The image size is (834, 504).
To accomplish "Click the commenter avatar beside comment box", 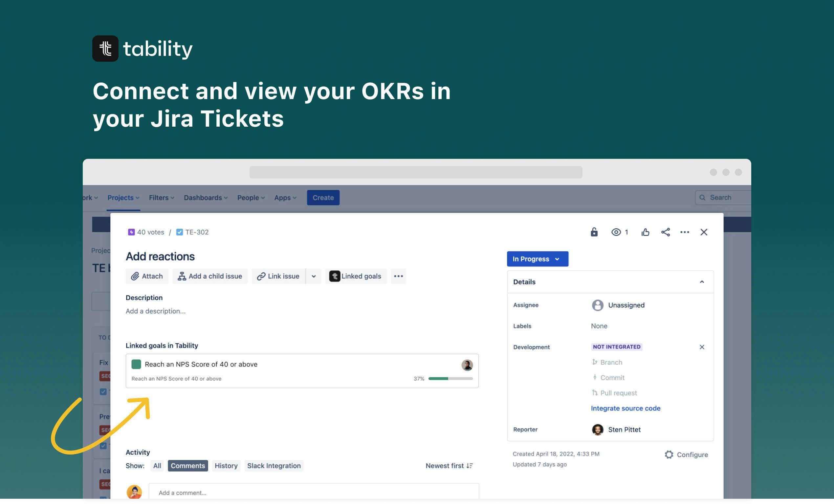I will 134,492.
